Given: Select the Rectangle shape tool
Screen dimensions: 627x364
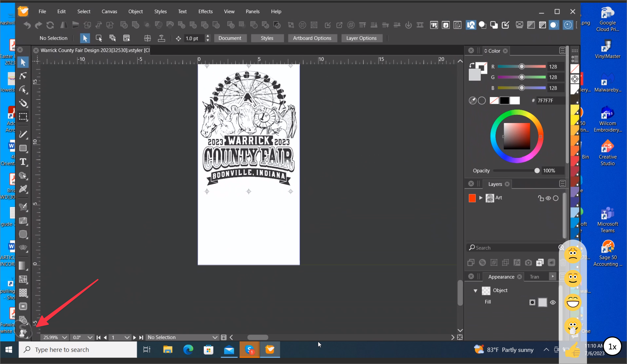Looking at the screenshot, I should pos(23,148).
